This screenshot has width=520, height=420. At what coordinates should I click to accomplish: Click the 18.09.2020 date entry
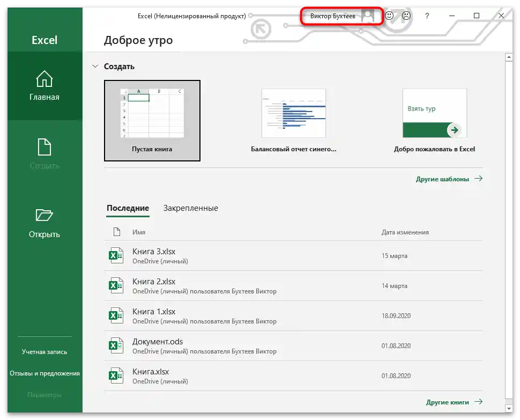click(x=396, y=316)
